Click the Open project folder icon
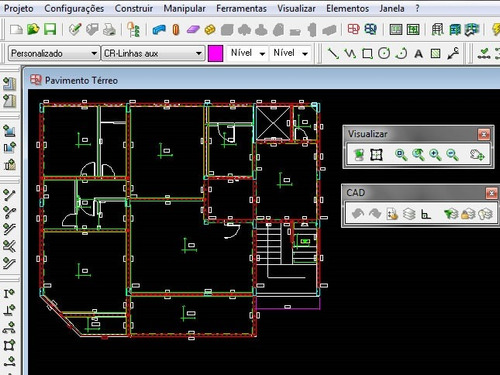 (33, 30)
